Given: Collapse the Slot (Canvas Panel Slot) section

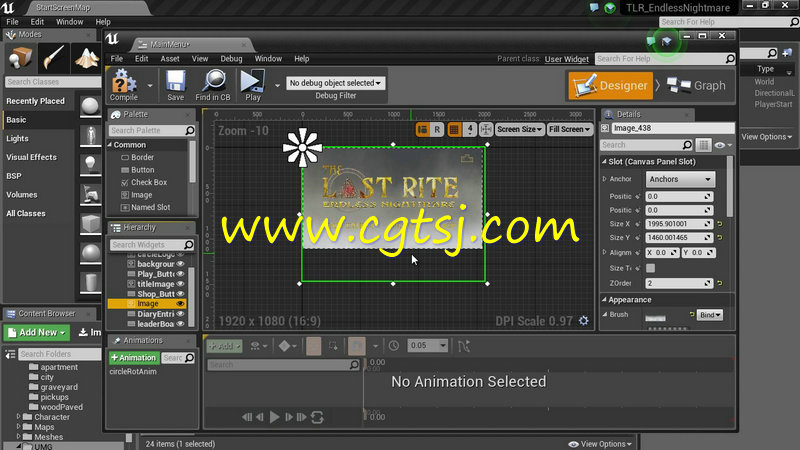Looking at the screenshot, I should click(605, 162).
